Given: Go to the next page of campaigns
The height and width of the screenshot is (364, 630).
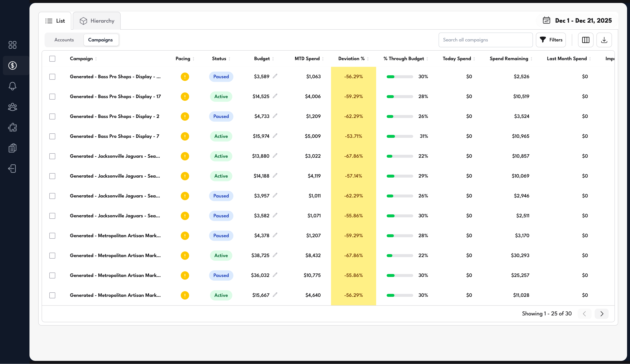Looking at the screenshot, I should coord(602,314).
